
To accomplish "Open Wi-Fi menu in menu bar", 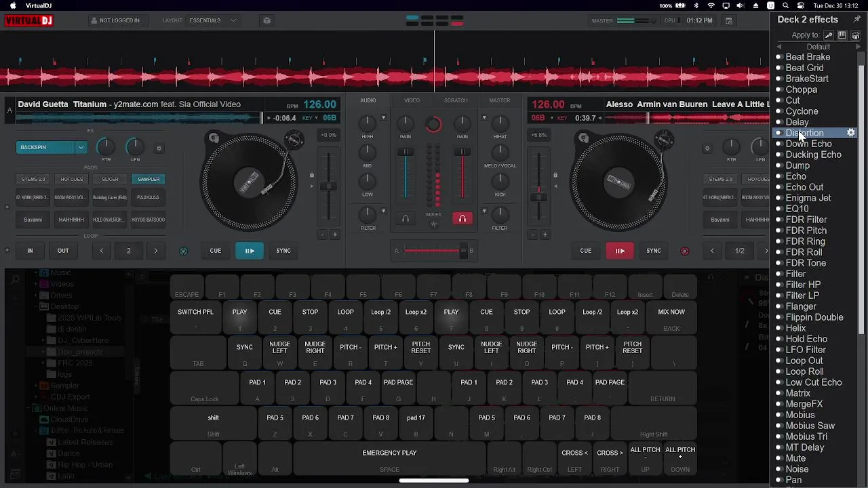I will pos(711,5).
